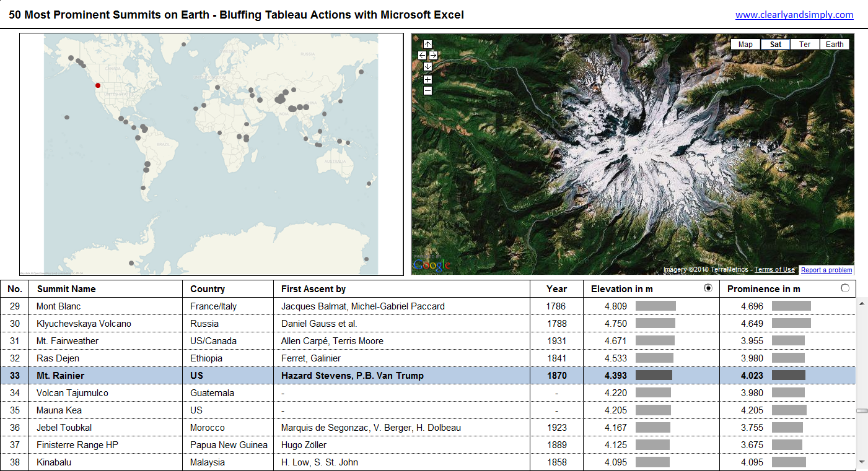The width and height of the screenshot is (868, 471).
Task: Zoom out on the satellite map
Action: click(427, 90)
